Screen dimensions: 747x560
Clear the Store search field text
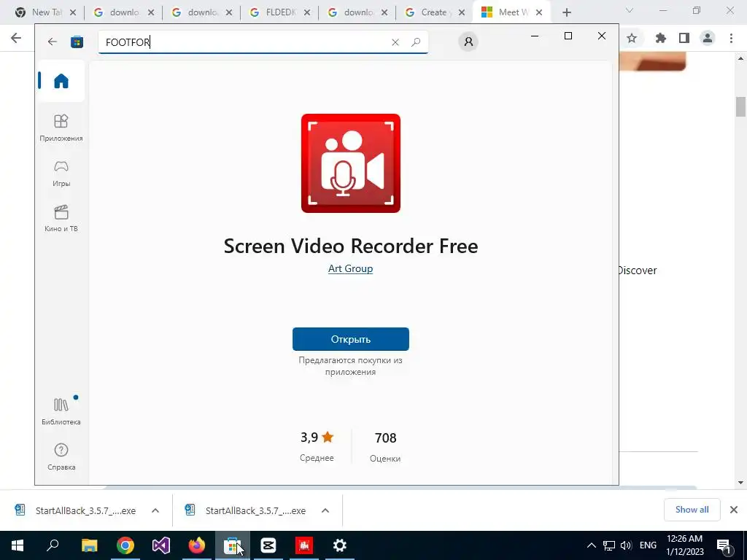point(395,42)
